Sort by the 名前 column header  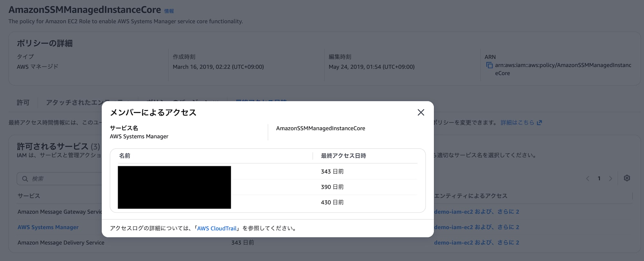pyautogui.click(x=125, y=156)
